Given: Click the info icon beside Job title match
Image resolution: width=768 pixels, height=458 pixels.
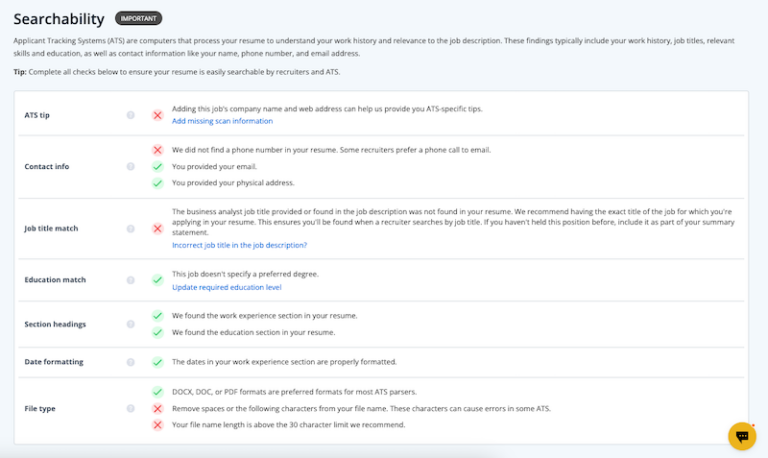Looking at the screenshot, I should (x=130, y=228).
